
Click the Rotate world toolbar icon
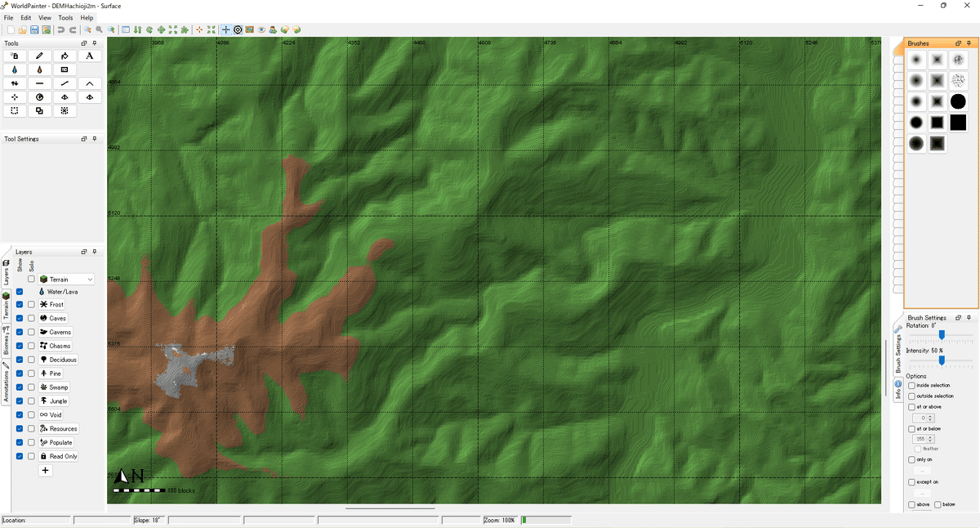[149, 30]
